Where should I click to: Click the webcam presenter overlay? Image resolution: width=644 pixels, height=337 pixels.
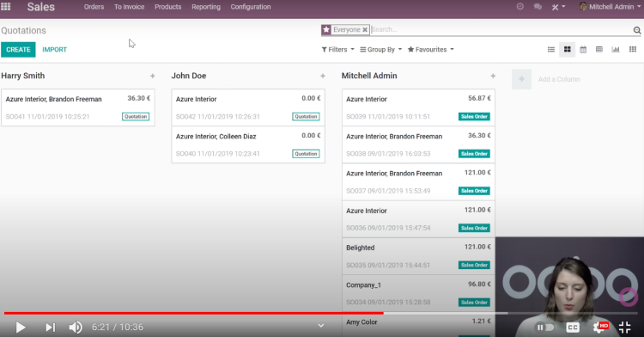pos(569,287)
